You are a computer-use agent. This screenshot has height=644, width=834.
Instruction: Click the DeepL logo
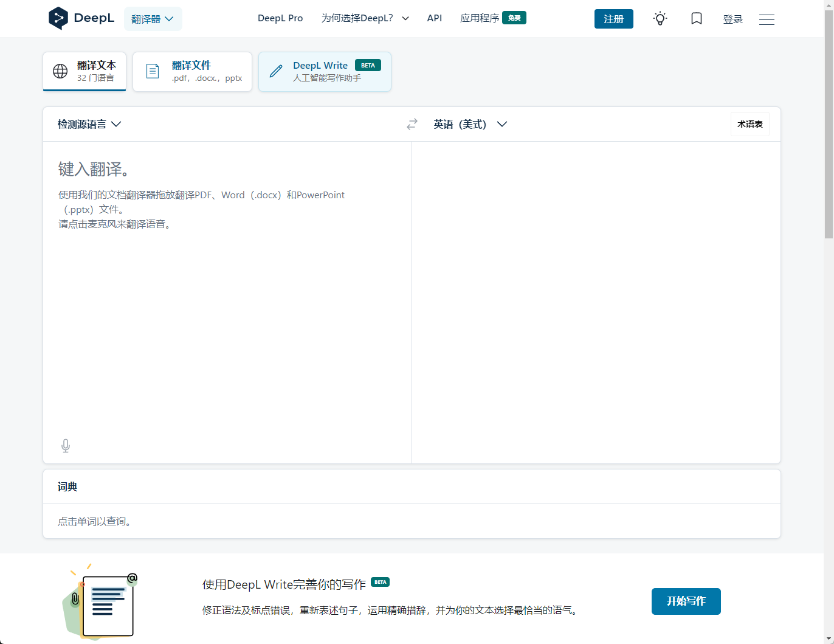(x=81, y=18)
